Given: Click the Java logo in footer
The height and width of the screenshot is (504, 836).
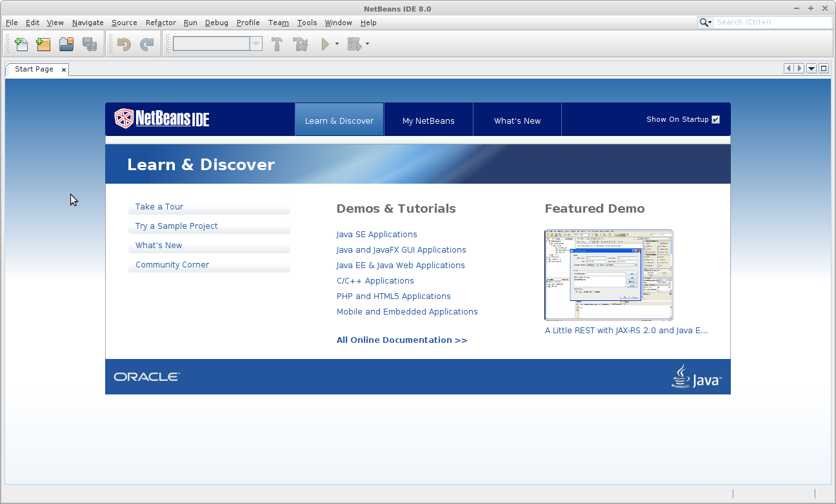Looking at the screenshot, I should point(696,376).
